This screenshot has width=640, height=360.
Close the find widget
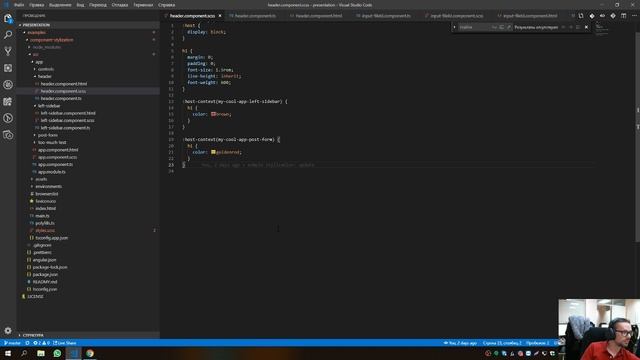pos(587,27)
